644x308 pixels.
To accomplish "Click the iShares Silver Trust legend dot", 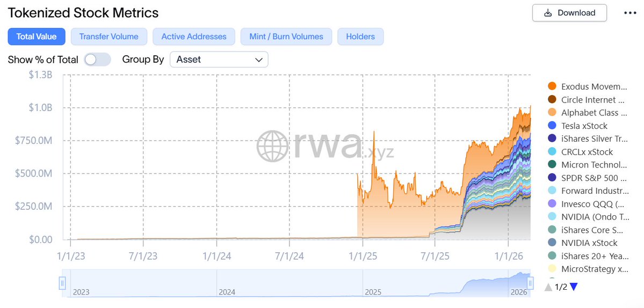I will tap(552, 138).
